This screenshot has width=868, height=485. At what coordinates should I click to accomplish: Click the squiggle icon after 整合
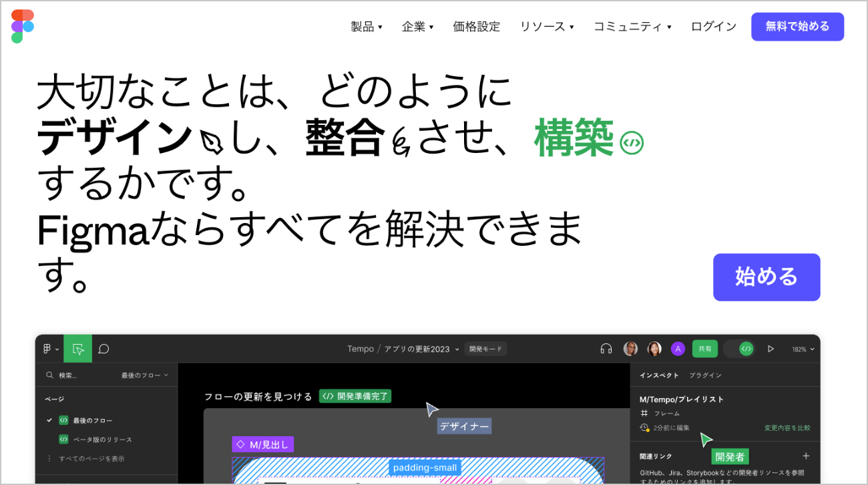coord(400,142)
